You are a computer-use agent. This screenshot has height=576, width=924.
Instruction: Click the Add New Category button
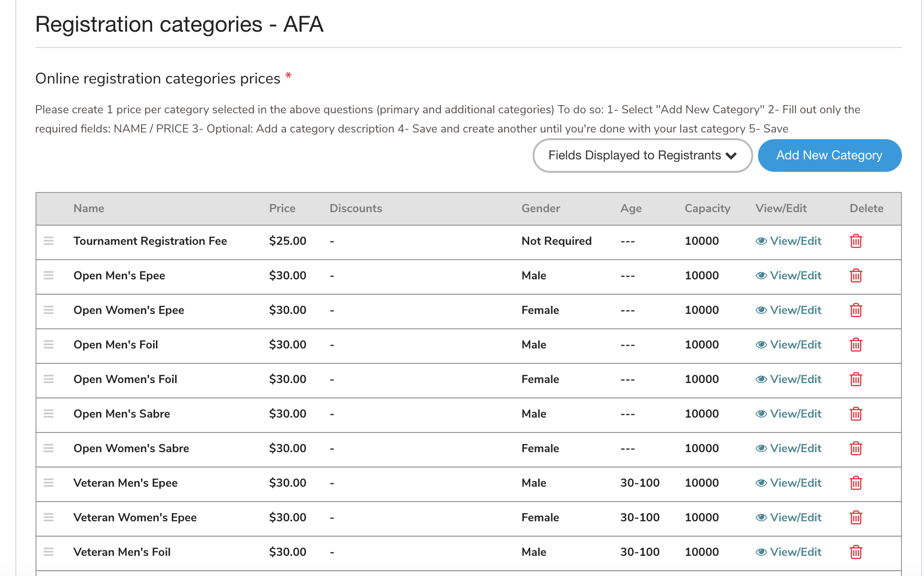[829, 156]
